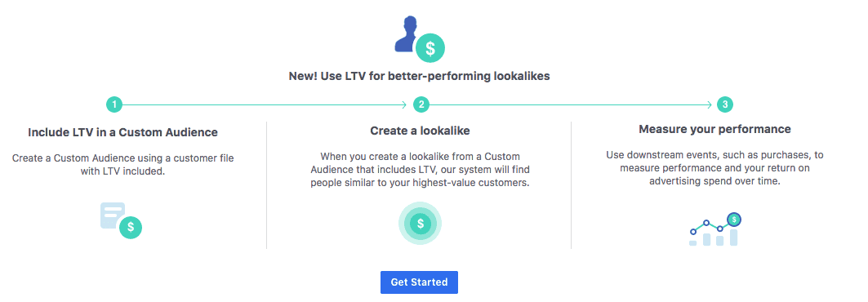Click the arrow line between steps 2 and 3
Viewport: 868px width, 302px height.
pos(570,104)
